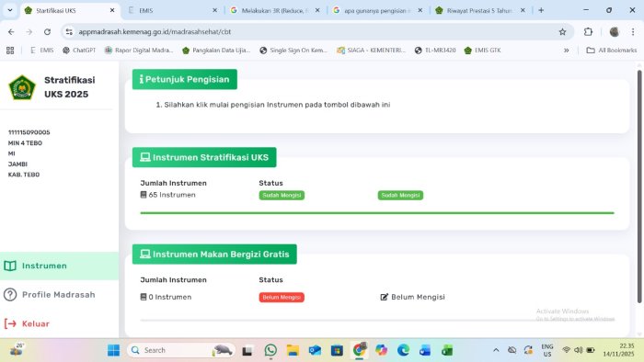This screenshot has width=644, height=362.
Task: Show hidden system tray icons
Action: click(x=496, y=350)
